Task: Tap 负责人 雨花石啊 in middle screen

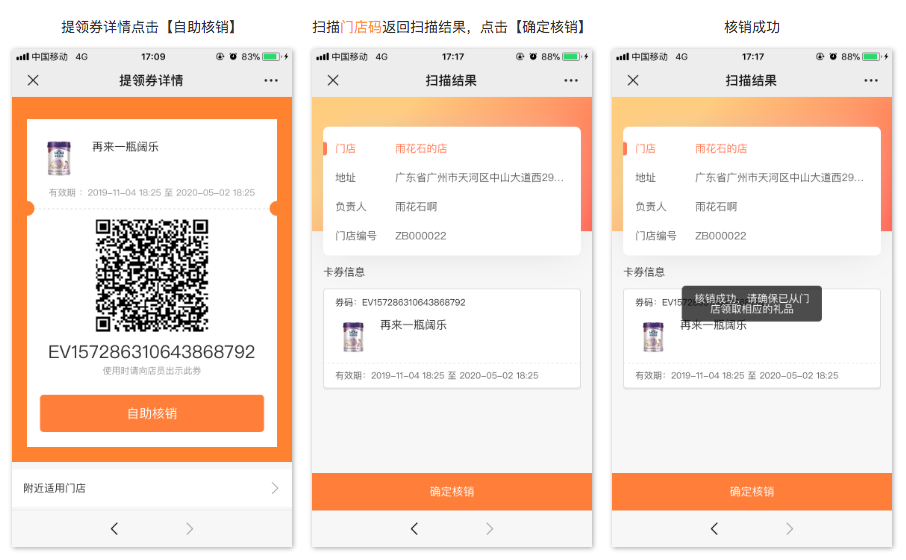Action: coord(386,206)
